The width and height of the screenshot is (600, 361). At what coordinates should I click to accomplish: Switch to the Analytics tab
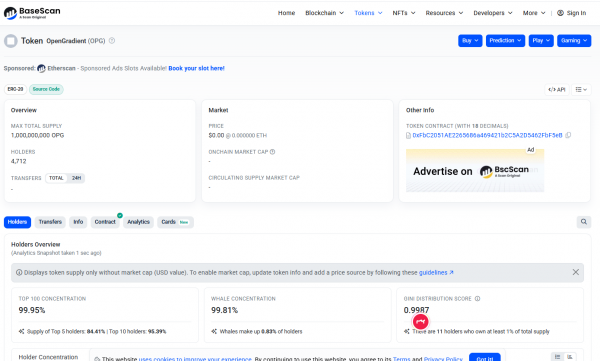(138, 222)
